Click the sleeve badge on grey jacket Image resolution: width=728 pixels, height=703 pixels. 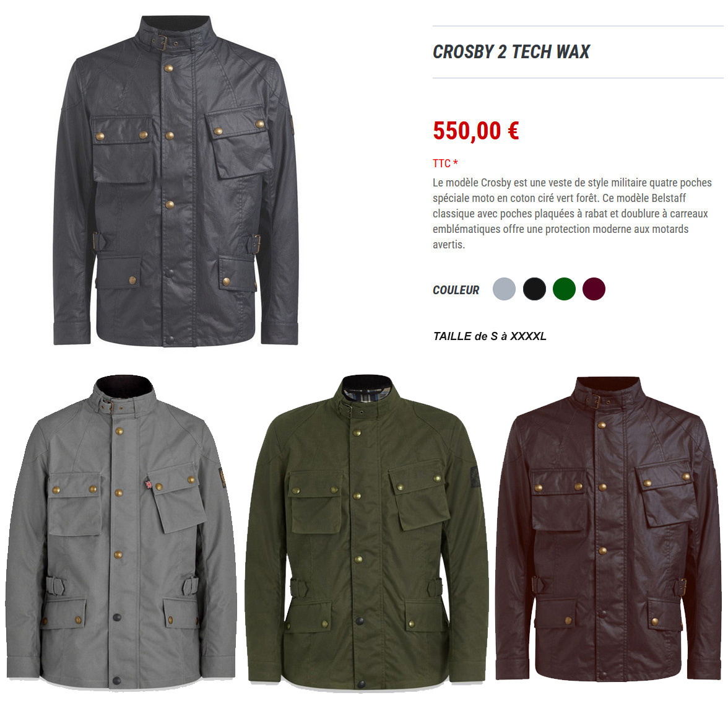pyautogui.click(x=222, y=477)
